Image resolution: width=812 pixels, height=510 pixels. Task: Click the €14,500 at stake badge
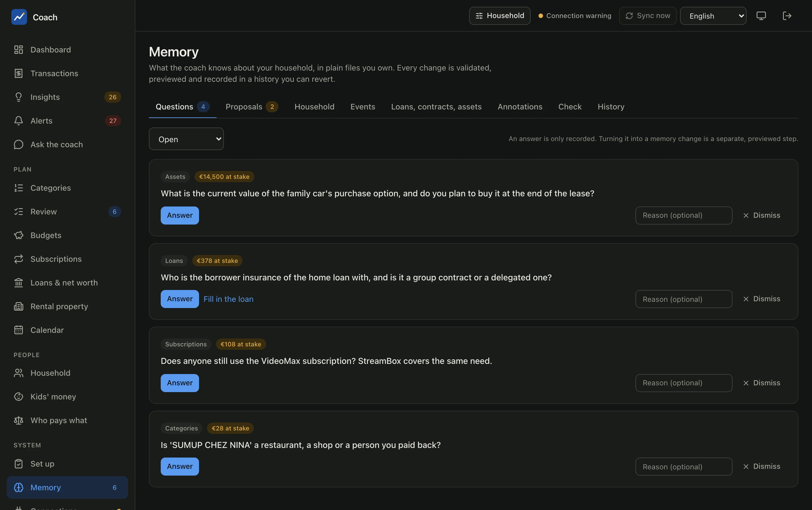pyautogui.click(x=224, y=177)
